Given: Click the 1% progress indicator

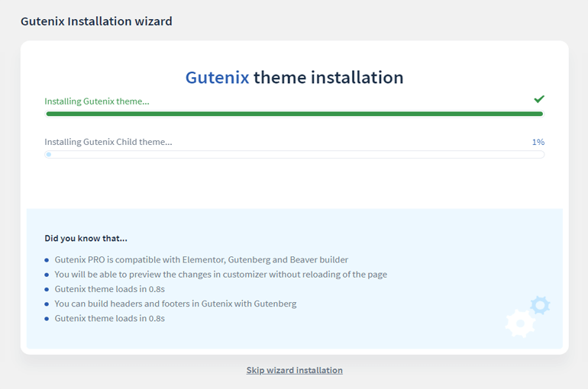Looking at the screenshot, I should [x=538, y=142].
